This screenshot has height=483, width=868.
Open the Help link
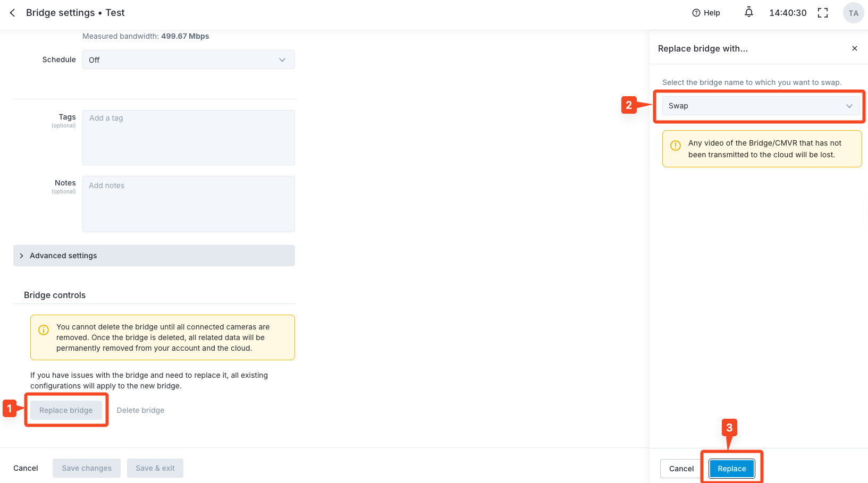706,13
